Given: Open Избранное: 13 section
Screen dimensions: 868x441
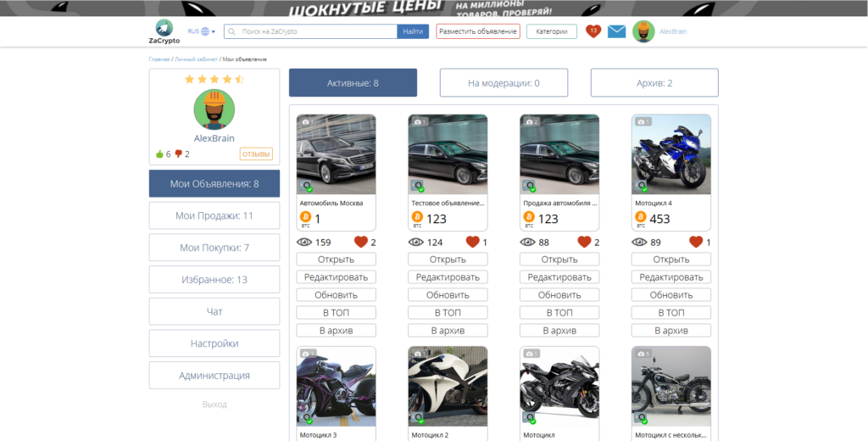Looking at the screenshot, I should [x=214, y=280].
